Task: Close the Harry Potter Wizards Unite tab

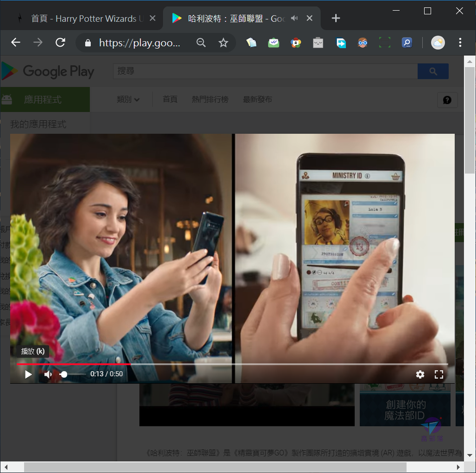Action: [152, 18]
